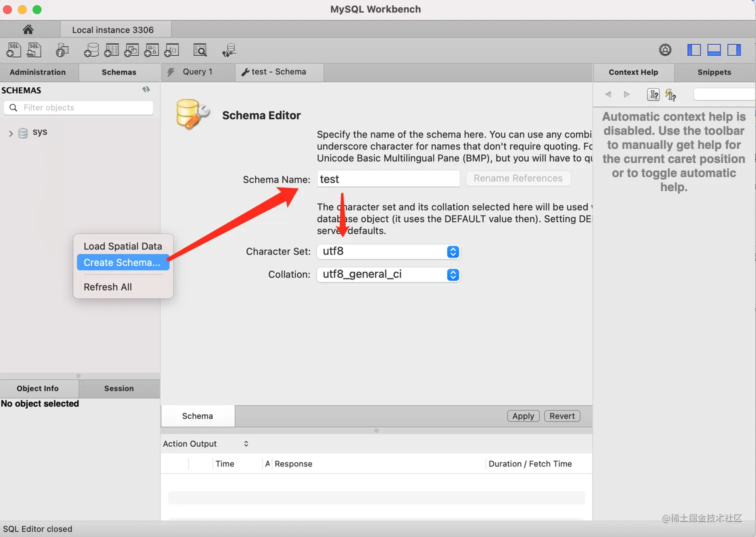Click the create new view toolbar icon
The image size is (756, 537).
pos(131,50)
